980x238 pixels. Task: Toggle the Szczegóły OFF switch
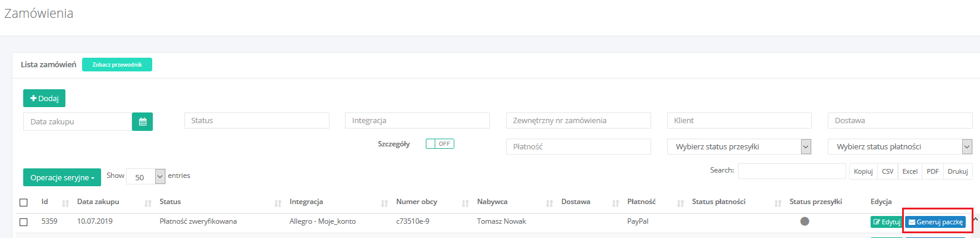439,143
